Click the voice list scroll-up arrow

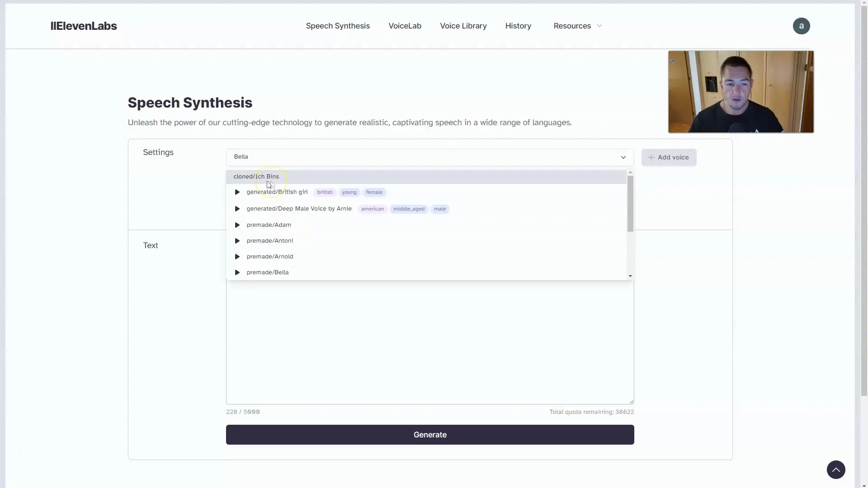click(x=630, y=173)
